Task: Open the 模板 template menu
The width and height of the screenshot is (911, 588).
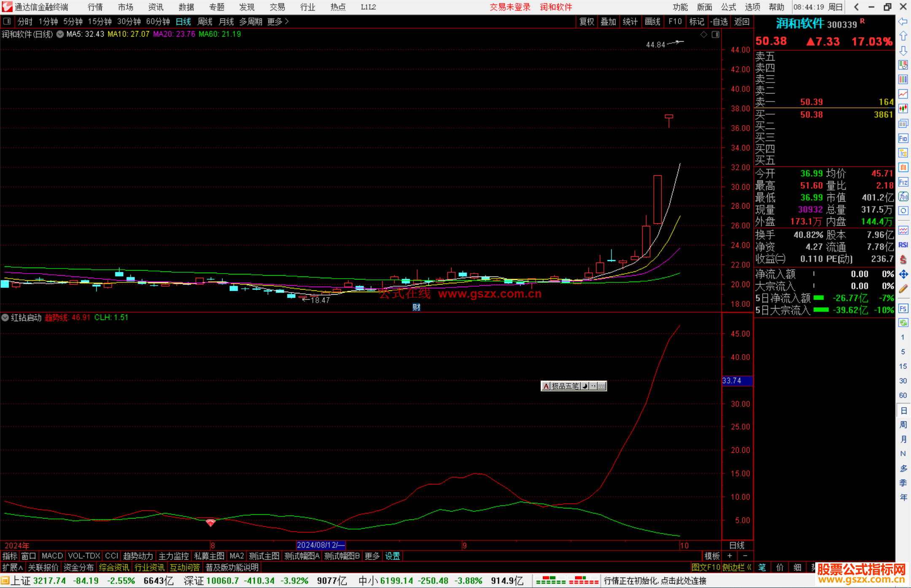Action: (x=712, y=556)
